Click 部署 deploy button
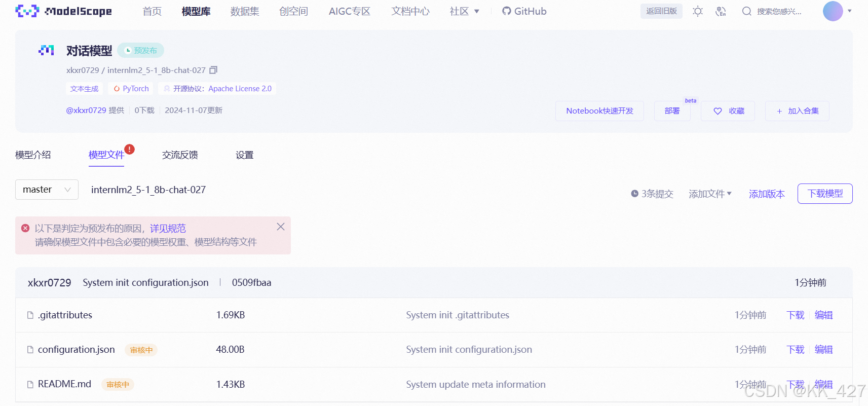Image resolution: width=868 pixels, height=406 pixels. coord(672,111)
